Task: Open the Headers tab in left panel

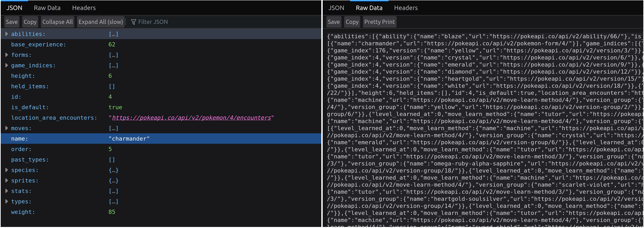Action: click(84, 8)
